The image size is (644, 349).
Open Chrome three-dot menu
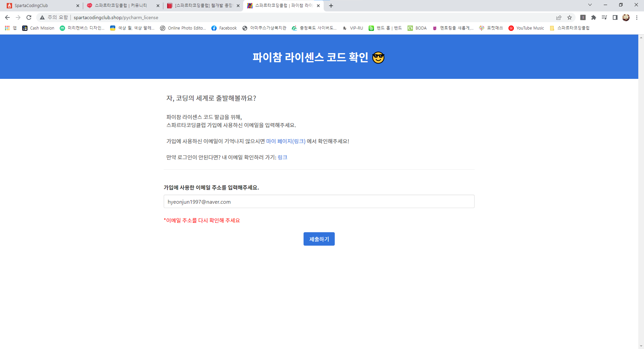click(637, 17)
